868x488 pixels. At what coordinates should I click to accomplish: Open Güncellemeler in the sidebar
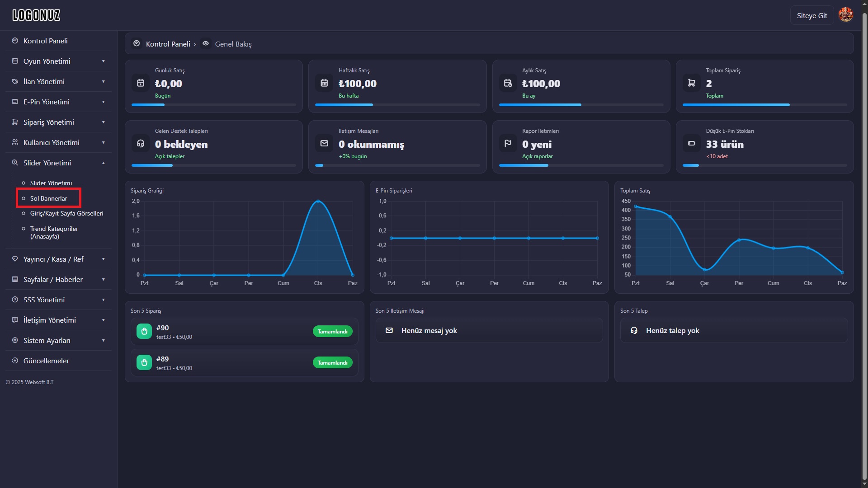pyautogui.click(x=58, y=361)
